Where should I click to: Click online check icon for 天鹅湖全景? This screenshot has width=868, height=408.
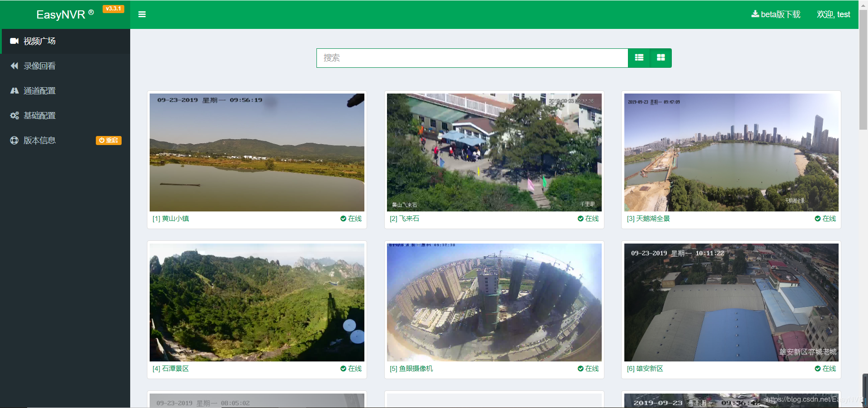pyautogui.click(x=817, y=219)
